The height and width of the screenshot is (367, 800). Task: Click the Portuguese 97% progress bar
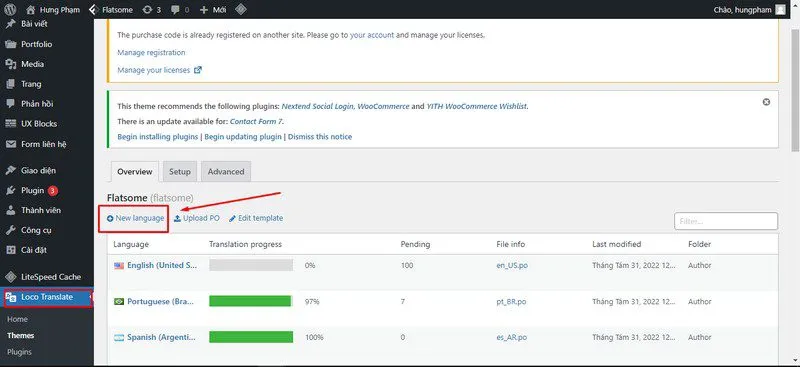(251, 301)
